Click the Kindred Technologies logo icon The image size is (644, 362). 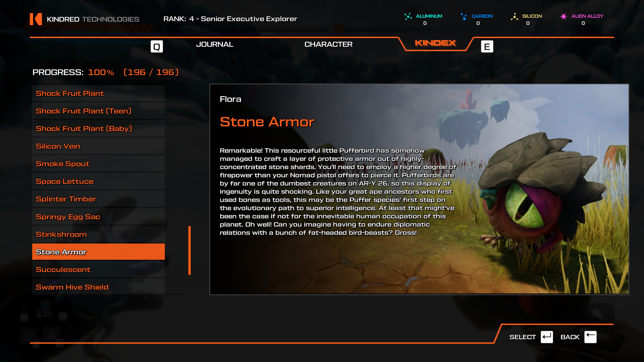pos(36,19)
